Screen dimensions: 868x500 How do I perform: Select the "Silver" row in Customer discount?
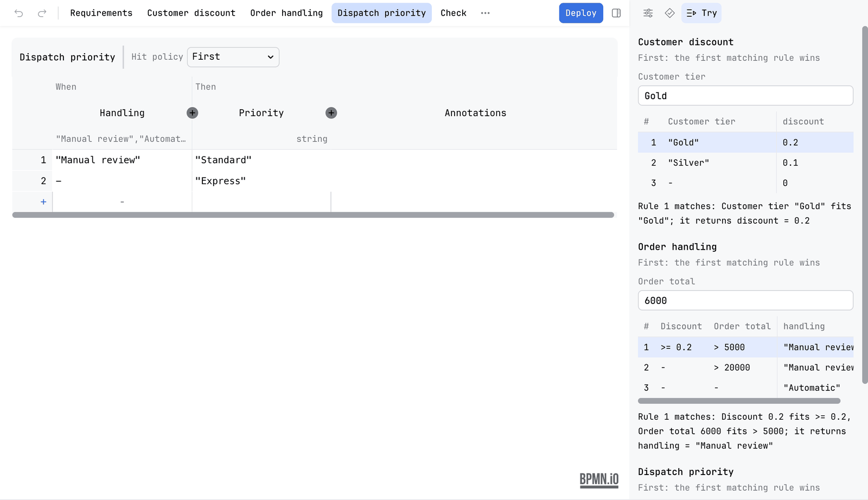[x=745, y=163]
